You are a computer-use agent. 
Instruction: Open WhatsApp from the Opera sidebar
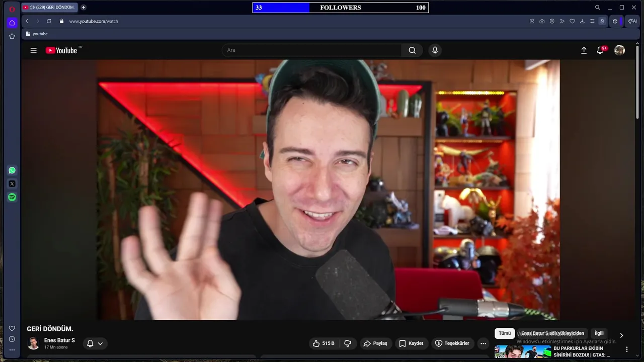(x=12, y=170)
